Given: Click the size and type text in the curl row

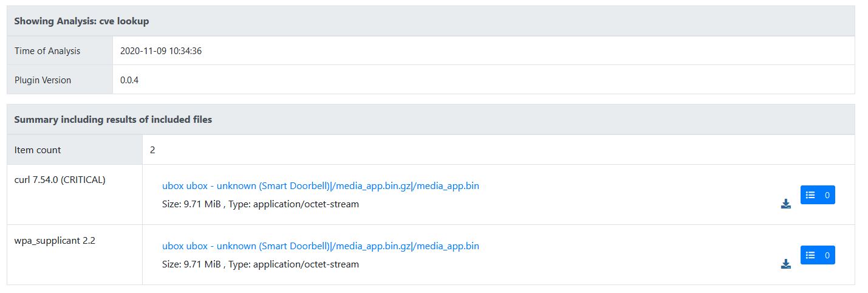Looking at the screenshot, I should click(260, 204).
